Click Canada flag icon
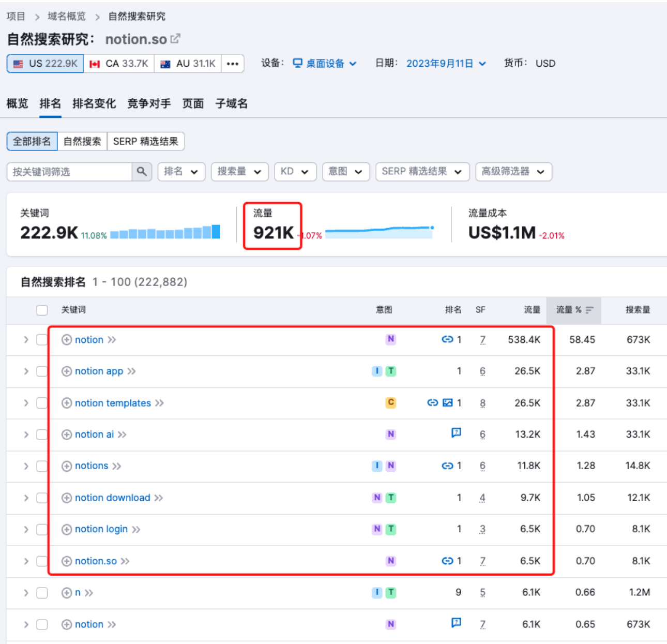Screen dimensions: 667x644 point(95,64)
